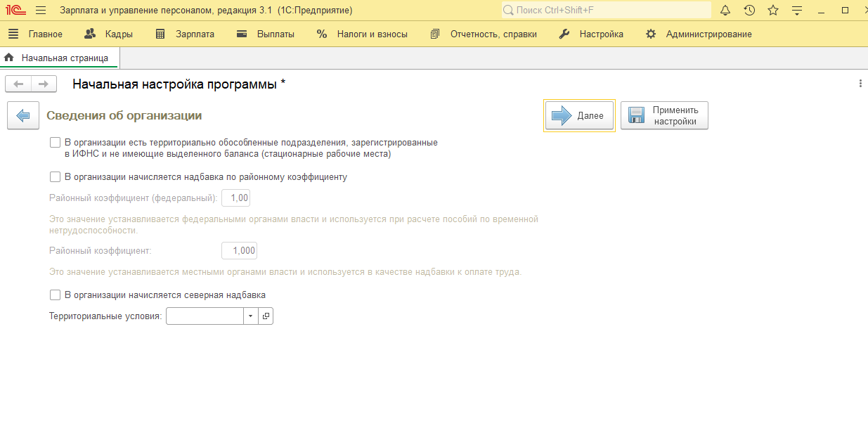Enable районный коэффициент allowance checkbox
The height and width of the screenshot is (426, 868).
[56, 177]
